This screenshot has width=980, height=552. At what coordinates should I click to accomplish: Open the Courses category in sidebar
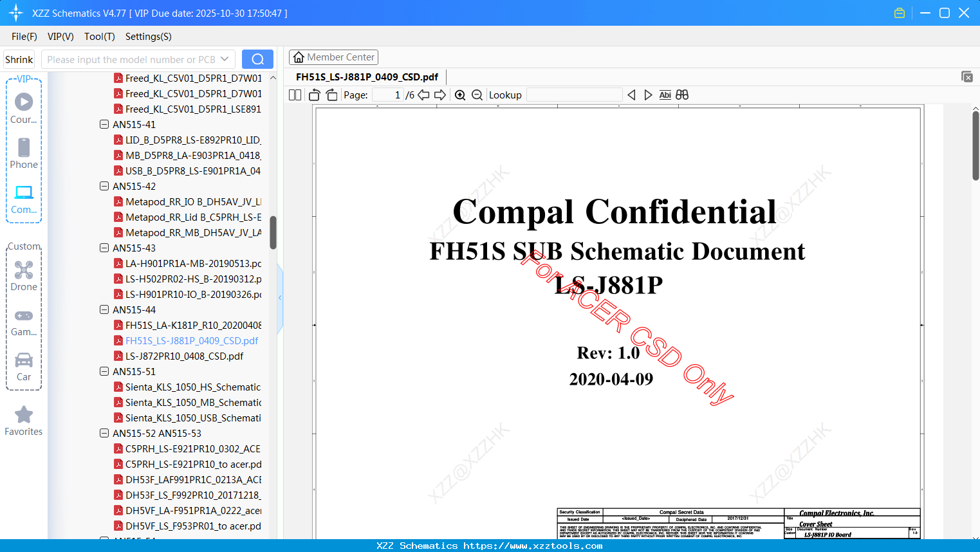pos(24,108)
